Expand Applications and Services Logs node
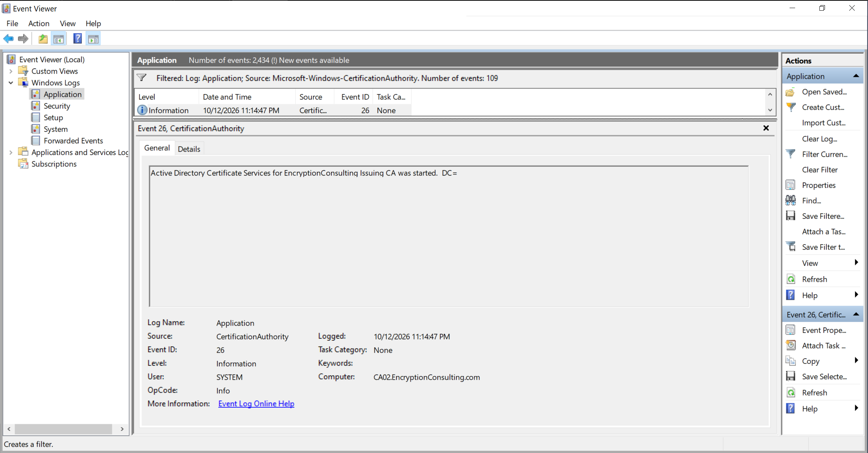 coord(11,152)
